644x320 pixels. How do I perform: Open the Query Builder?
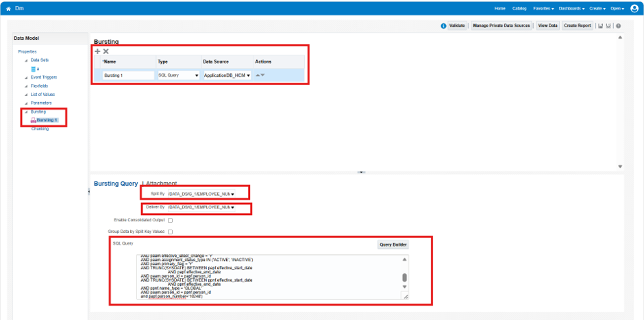[x=393, y=245]
